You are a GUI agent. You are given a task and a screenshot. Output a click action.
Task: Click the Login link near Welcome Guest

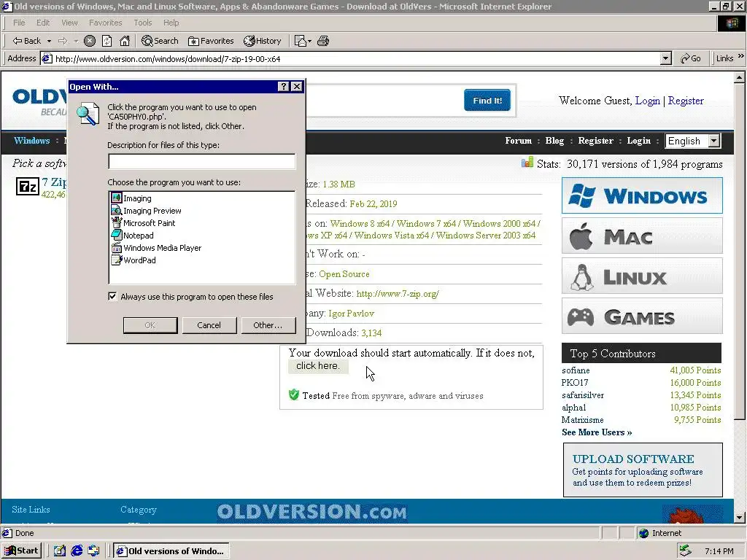(648, 101)
